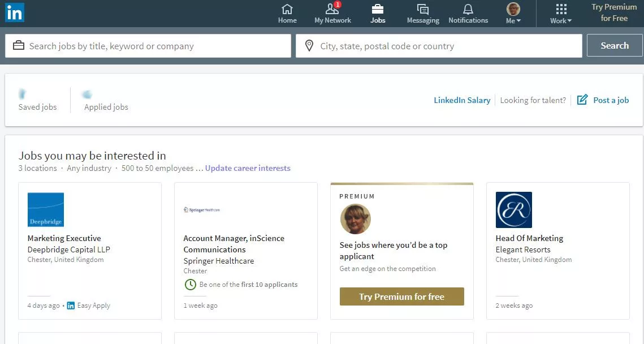Image resolution: width=644 pixels, height=344 pixels.
Task: Click Try Premium for Free in navbar
Action: 614,12
